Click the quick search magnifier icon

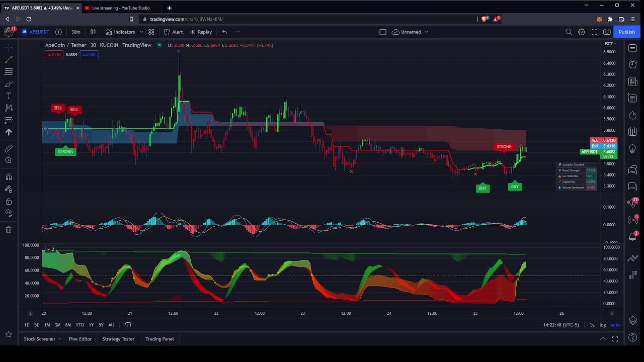coord(569,32)
